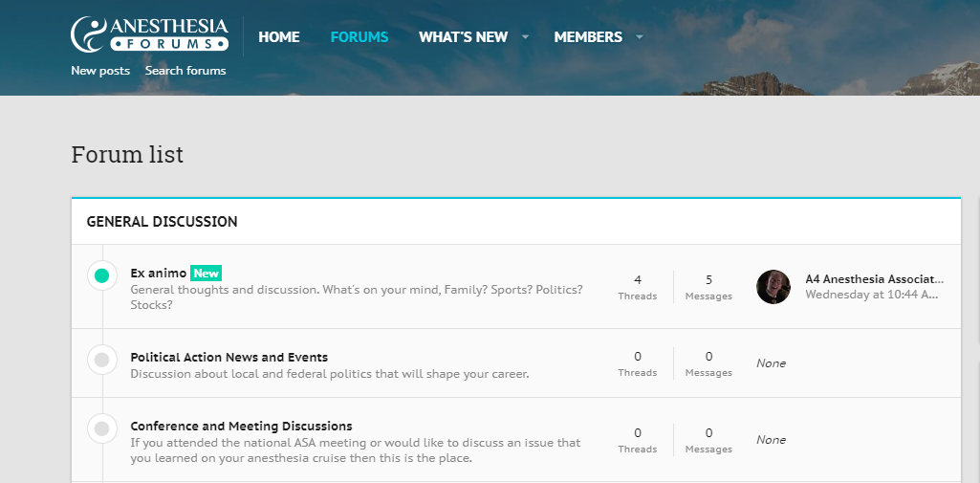Expand the Members dropdown arrow
Image resolution: width=980 pixels, height=483 pixels.
click(x=640, y=37)
